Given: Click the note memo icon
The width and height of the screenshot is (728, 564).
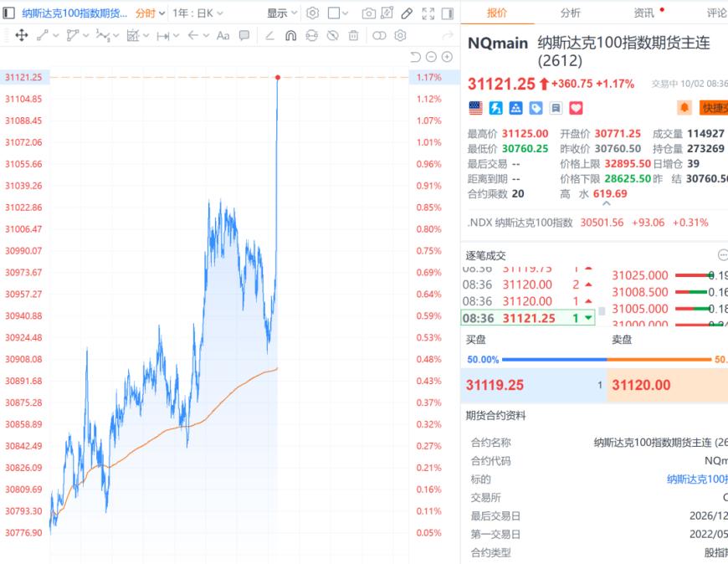Looking at the screenshot, I should coord(556,108).
